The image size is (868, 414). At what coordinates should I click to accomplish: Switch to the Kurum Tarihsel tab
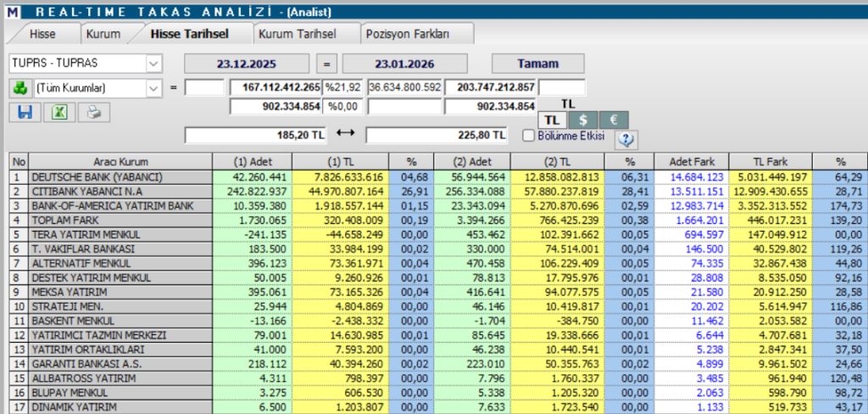click(297, 34)
